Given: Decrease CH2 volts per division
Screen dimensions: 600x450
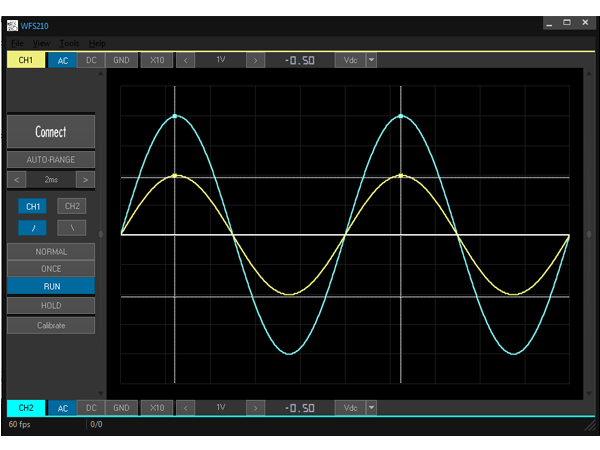Looking at the screenshot, I should [186, 408].
